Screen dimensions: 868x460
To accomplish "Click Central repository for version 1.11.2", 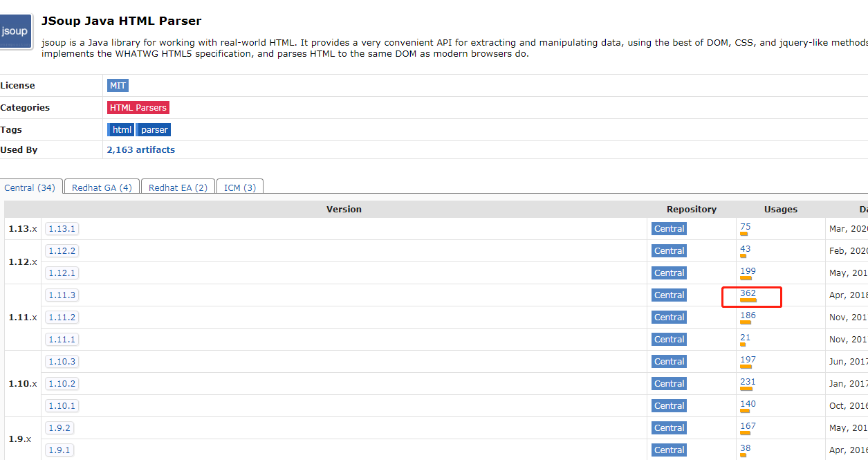I will point(669,318).
